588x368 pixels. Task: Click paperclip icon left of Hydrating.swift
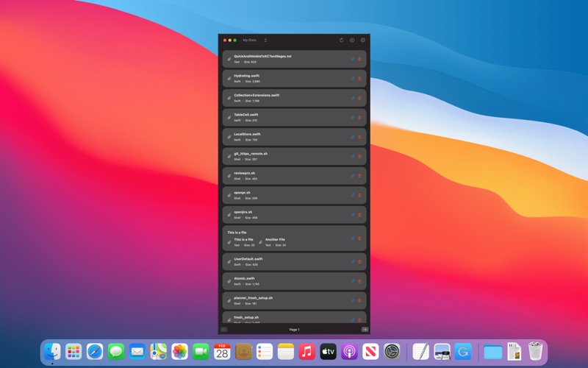point(229,79)
